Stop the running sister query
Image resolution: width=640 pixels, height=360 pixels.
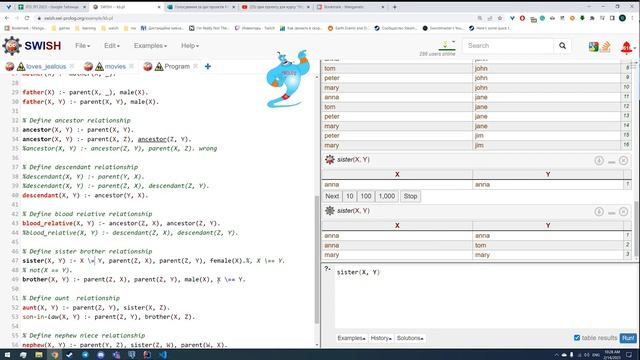[410, 196]
